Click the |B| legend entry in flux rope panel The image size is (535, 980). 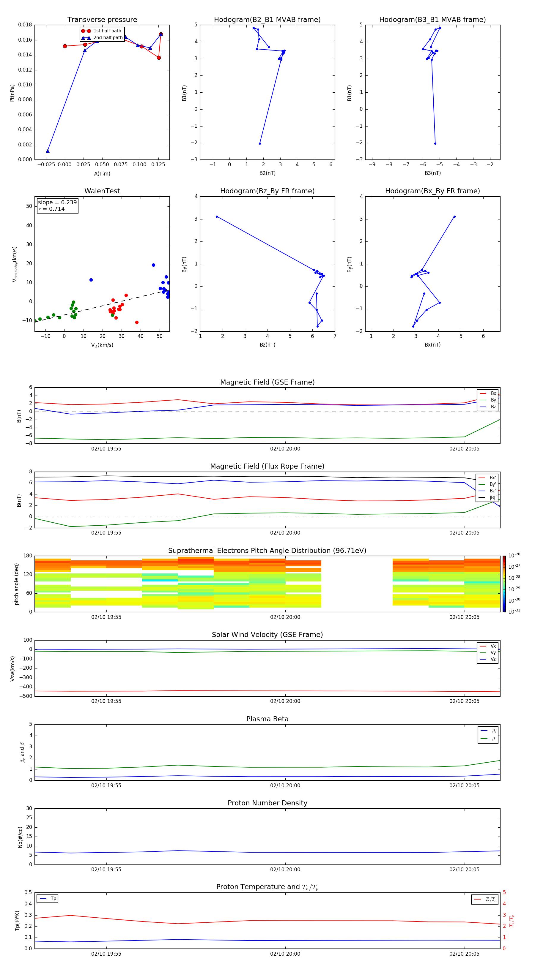pos(487,498)
